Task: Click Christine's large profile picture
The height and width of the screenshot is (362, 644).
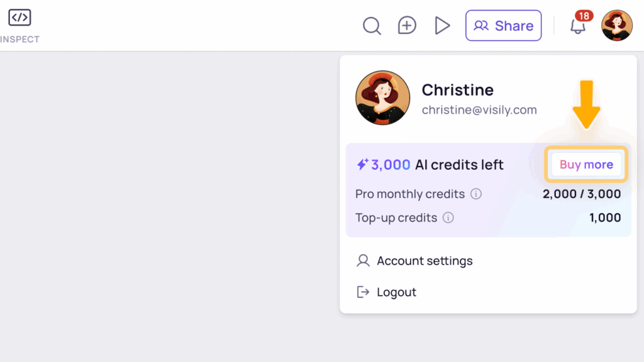Action: coord(382,98)
